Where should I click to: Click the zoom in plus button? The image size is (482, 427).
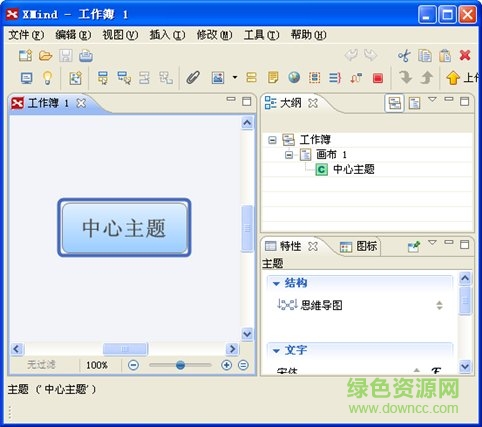tap(226, 365)
